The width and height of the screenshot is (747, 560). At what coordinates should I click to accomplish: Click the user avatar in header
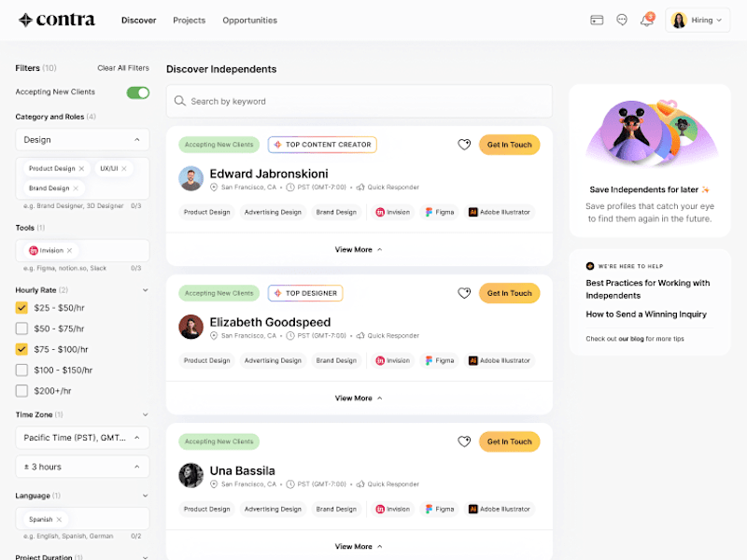pos(679,20)
